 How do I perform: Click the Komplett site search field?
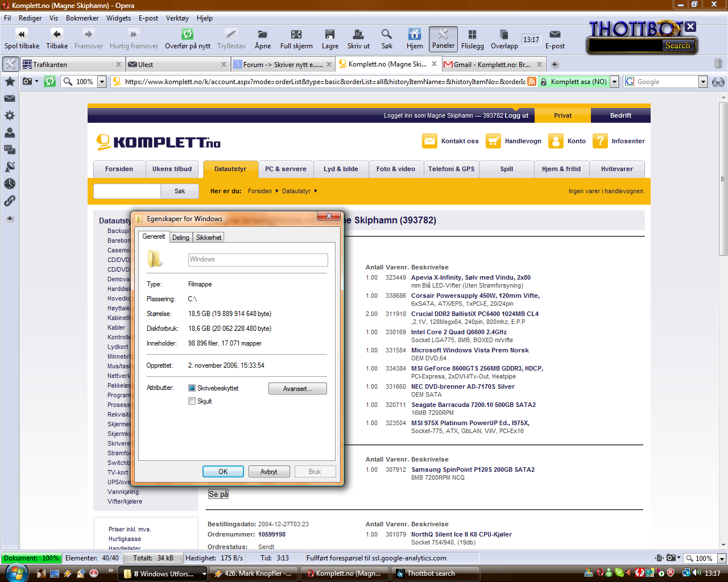127,191
